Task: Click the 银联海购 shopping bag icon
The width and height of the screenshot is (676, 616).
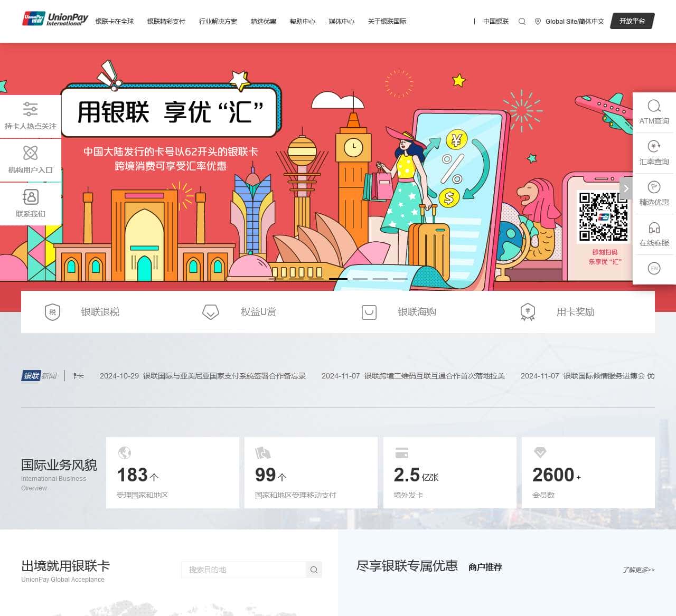Action: pos(369,312)
